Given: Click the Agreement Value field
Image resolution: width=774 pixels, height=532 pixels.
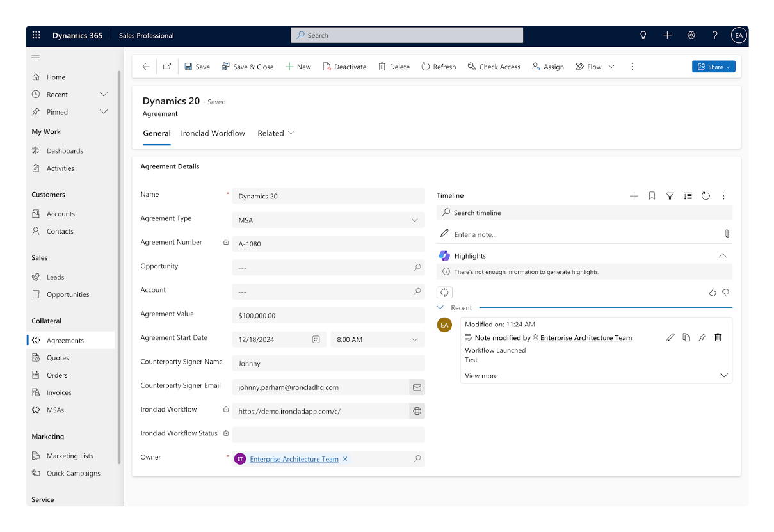Looking at the screenshot, I should coord(328,316).
